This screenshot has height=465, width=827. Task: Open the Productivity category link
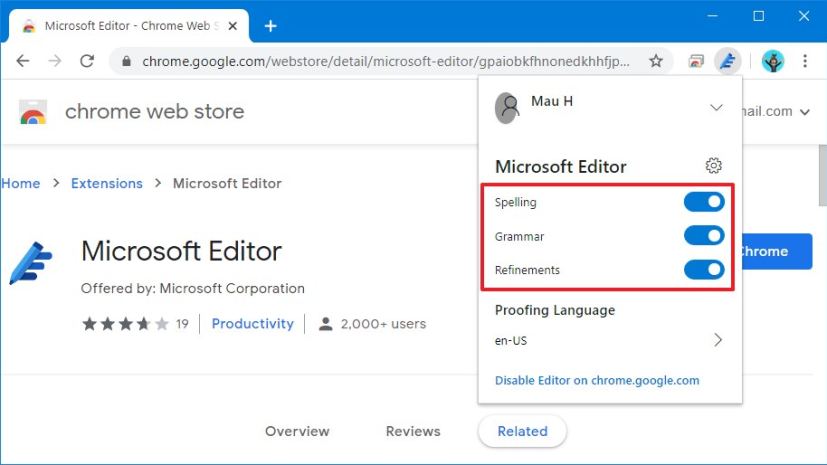click(x=252, y=324)
